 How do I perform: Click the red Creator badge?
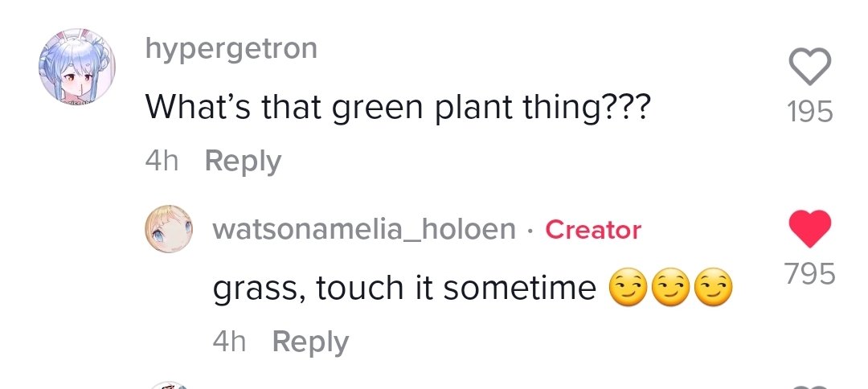click(x=593, y=230)
